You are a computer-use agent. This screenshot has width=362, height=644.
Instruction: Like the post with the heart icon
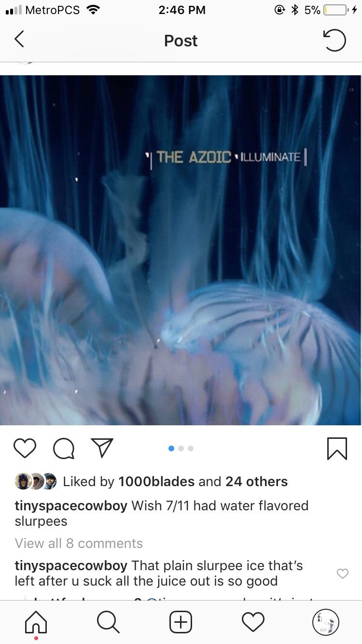pyautogui.click(x=25, y=448)
